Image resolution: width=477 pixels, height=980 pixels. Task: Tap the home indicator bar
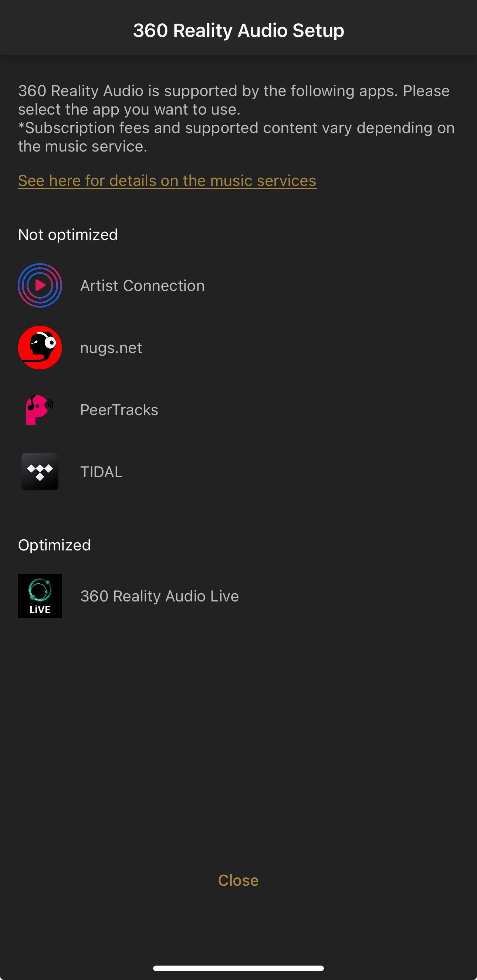click(238, 968)
